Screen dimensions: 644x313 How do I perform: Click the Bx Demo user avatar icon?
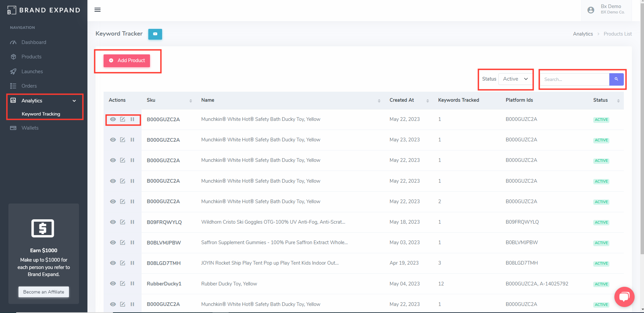[591, 10]
